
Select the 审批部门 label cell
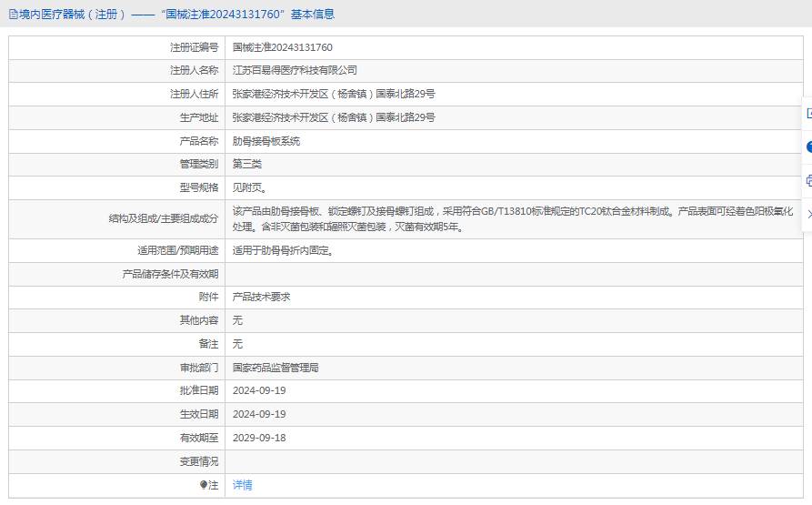pyautogui.click(x=117, y=369)
